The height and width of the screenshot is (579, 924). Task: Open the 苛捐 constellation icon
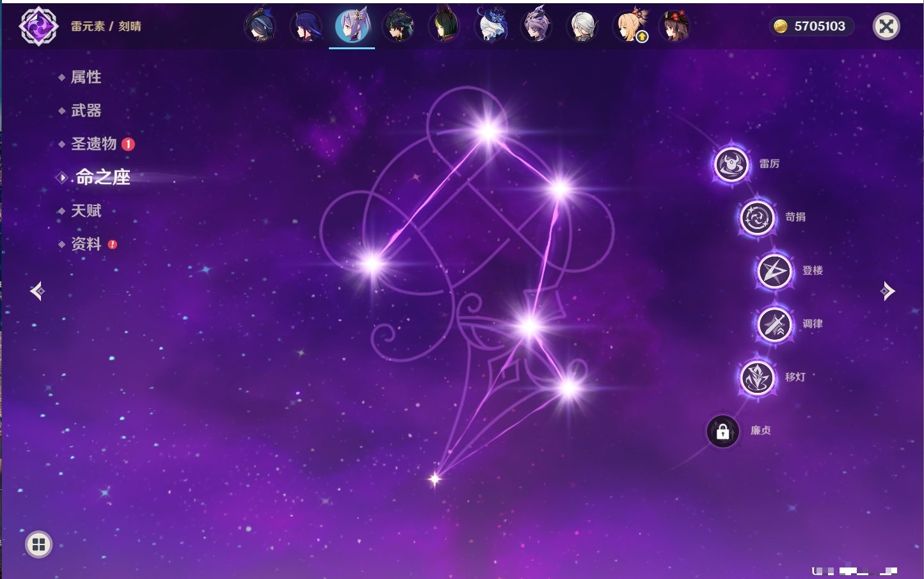tap(757, 218)
